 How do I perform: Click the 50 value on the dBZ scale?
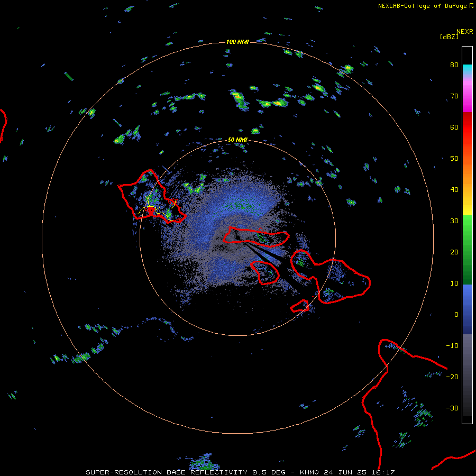click(x=454, y=159)
